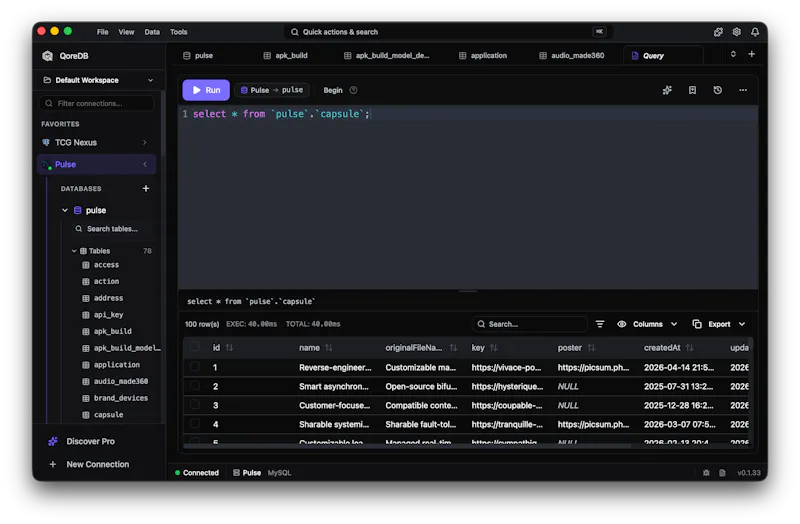Click the AI sparkle icon in query toolbar
Screen dimensions: 800x524
(667, 90)
